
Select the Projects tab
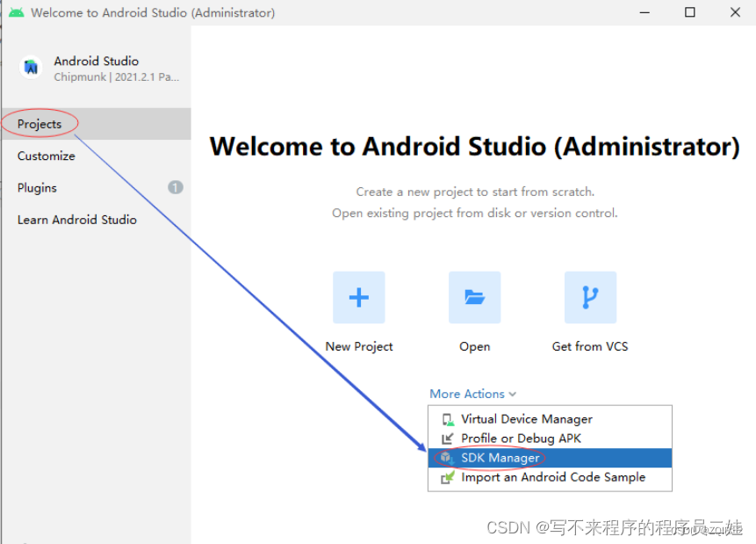click(x=97, y=124)
